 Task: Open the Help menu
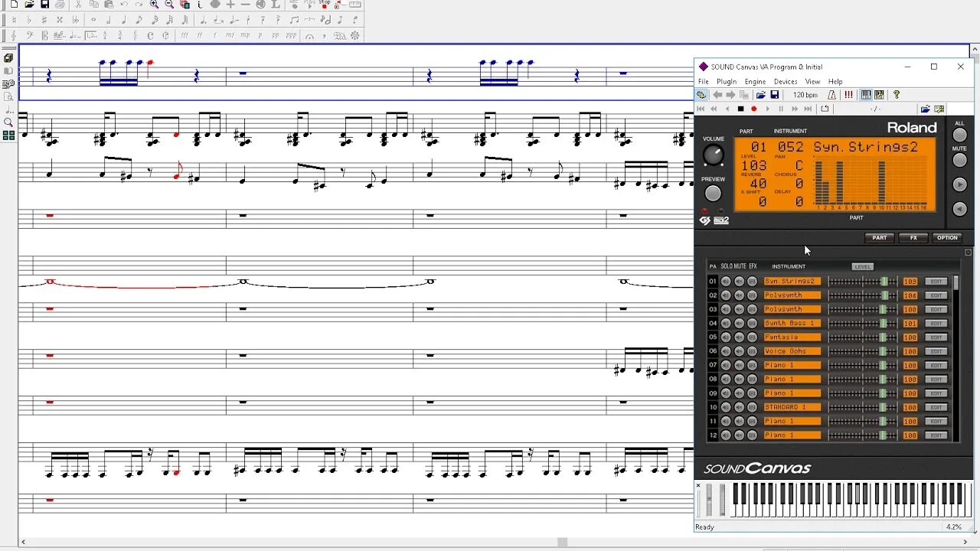pos(835,82)
